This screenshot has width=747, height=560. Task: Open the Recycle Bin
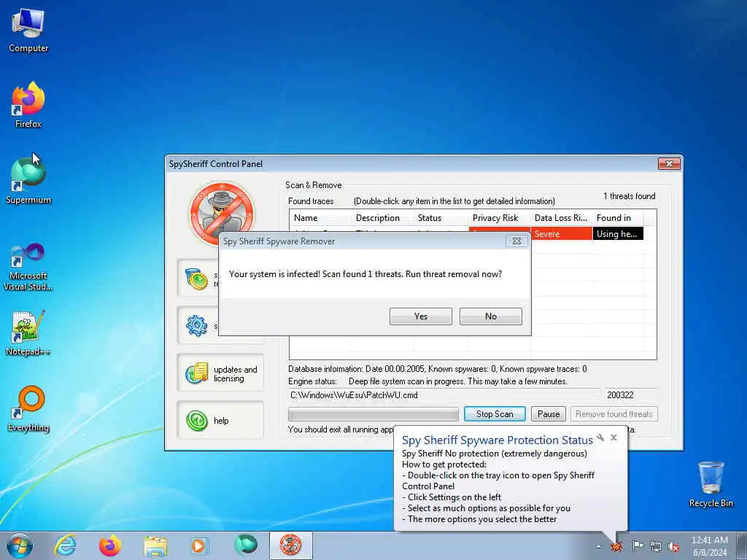711,484
